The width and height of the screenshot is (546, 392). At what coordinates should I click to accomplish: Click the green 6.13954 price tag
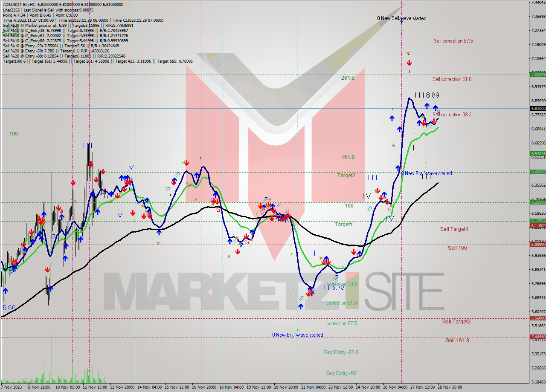pyautogui.click(x=537, y=221)
